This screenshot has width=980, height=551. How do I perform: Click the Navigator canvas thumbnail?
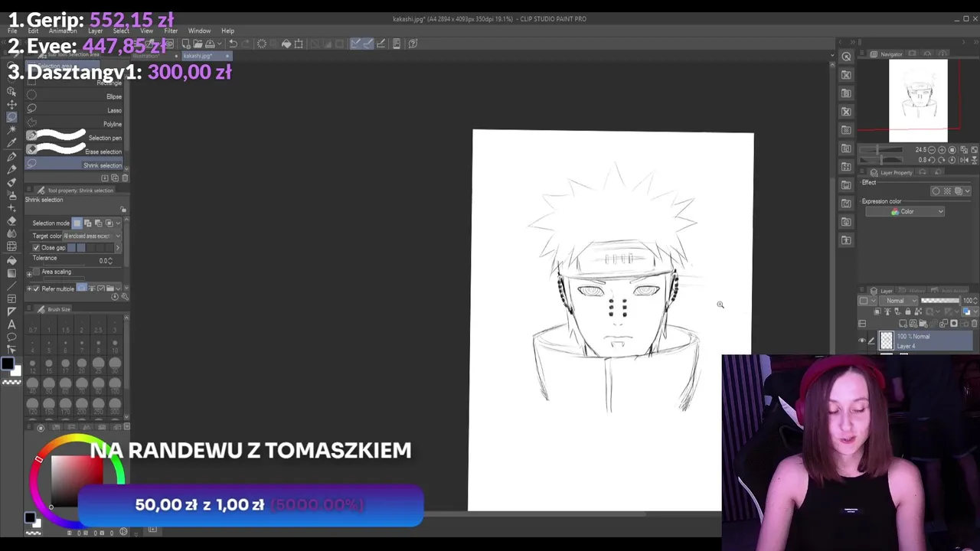(918, 100)
